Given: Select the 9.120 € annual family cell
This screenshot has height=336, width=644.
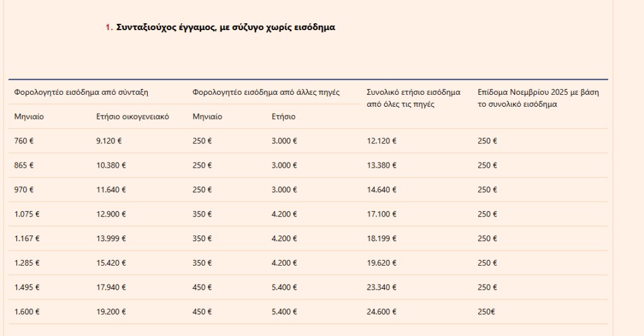Looking at the screenshot, I should [x=109, y=141].
